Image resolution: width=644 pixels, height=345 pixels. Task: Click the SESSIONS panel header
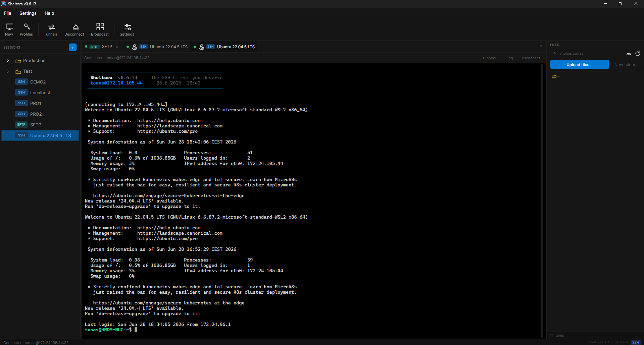12,48
